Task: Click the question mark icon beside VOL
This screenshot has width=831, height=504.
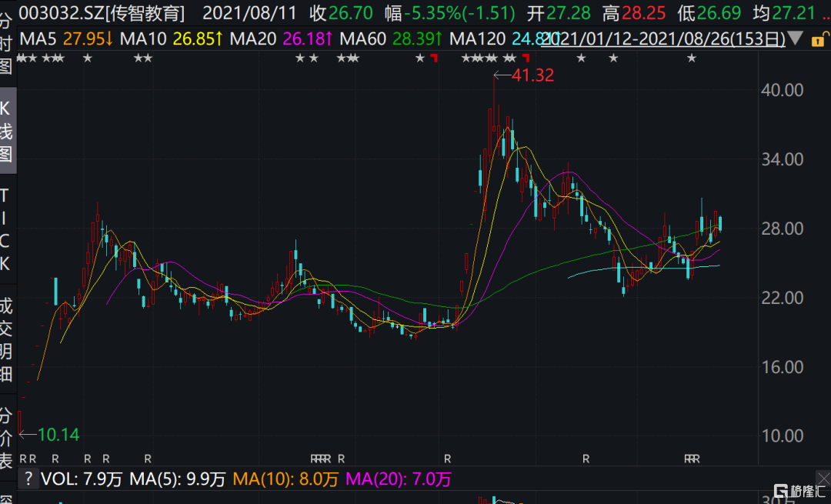Action: point(28,479)
